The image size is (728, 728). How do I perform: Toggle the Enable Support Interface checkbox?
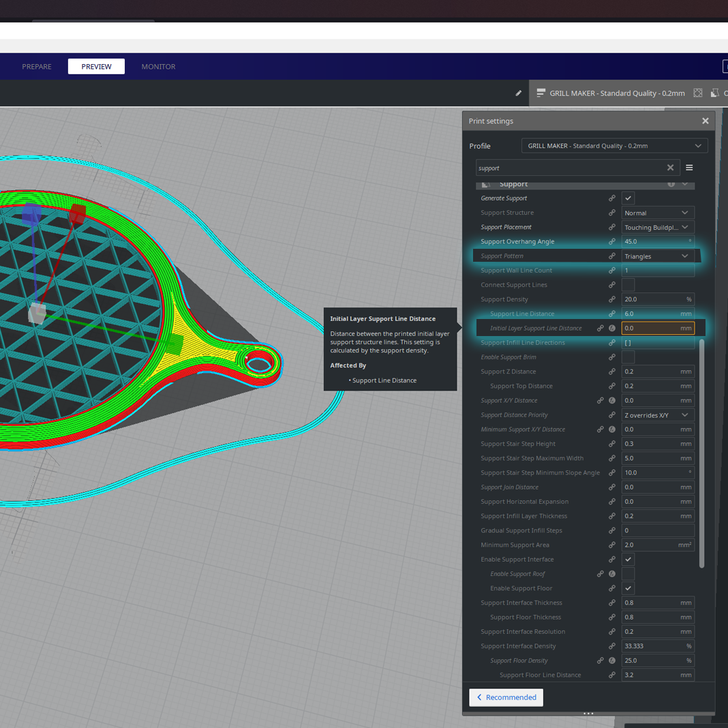(x=628, y=560)
